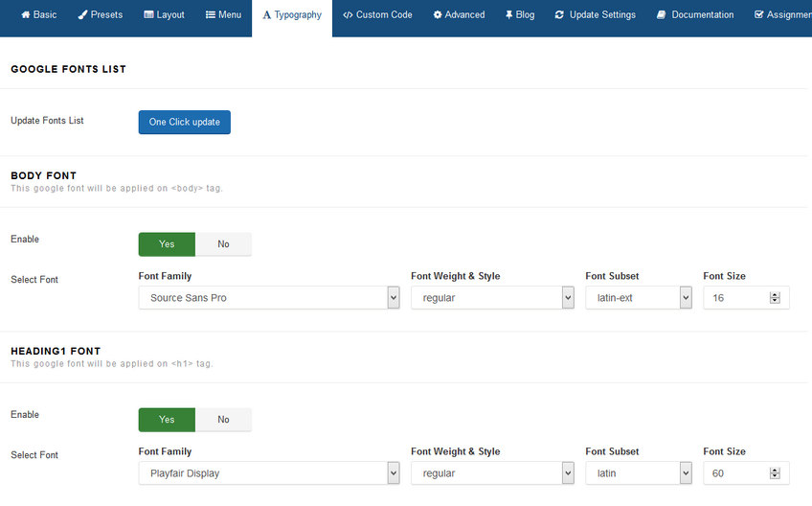Click the Custom Code brackets icon

coord(348,15)
